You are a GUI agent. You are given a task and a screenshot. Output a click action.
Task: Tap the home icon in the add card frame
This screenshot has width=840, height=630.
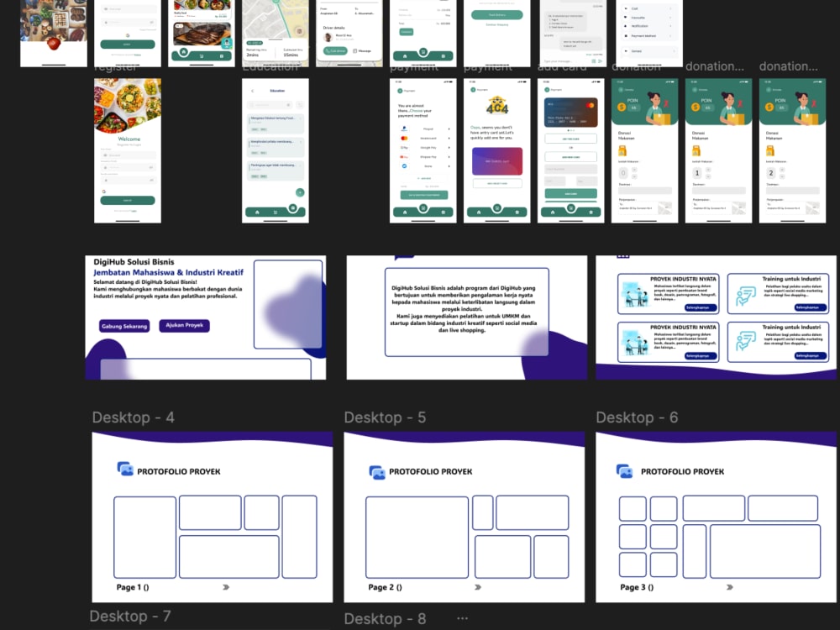click(x=553, y=213)
